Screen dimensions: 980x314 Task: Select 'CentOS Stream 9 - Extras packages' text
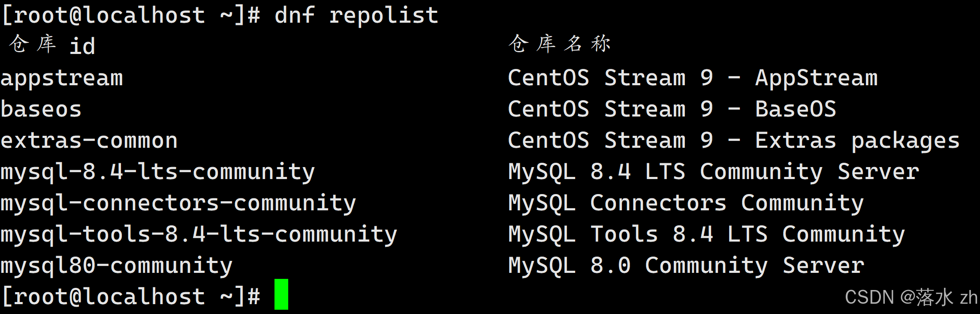tap(733, 141)
